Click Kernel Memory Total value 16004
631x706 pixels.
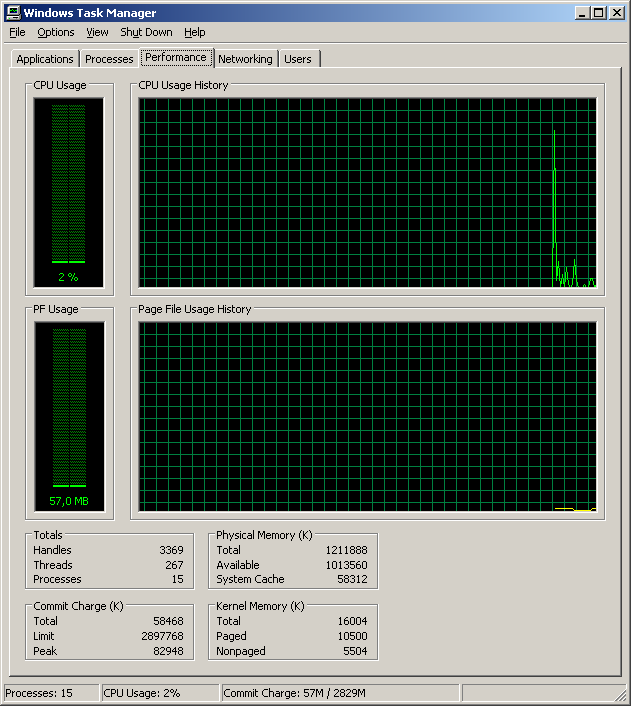coord(352,621)
